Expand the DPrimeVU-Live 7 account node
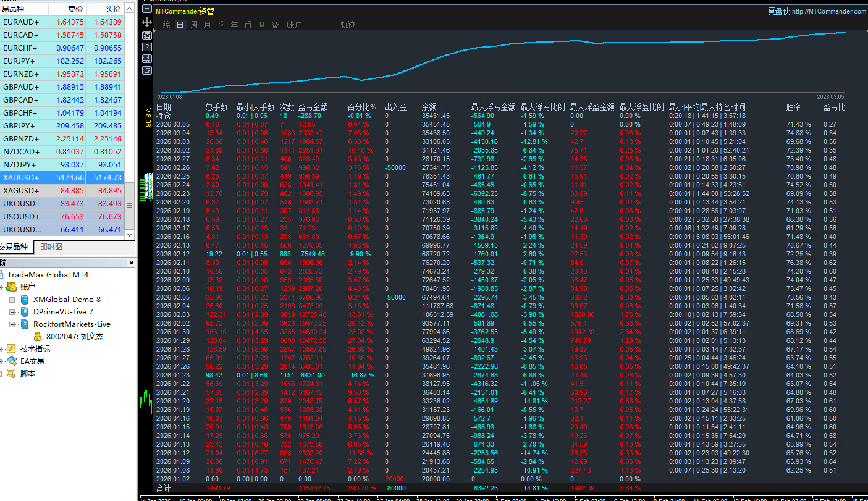This screenshot has height=501, width=868. pos(12,312)
